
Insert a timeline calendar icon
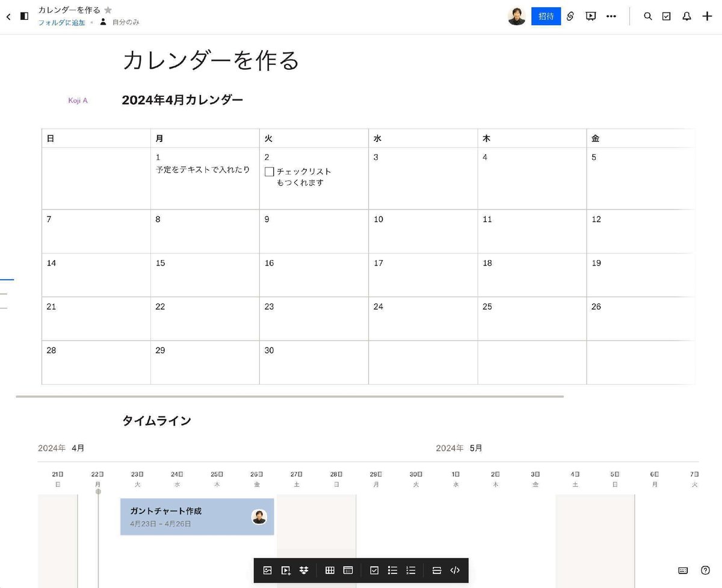(x=348, y=570)
